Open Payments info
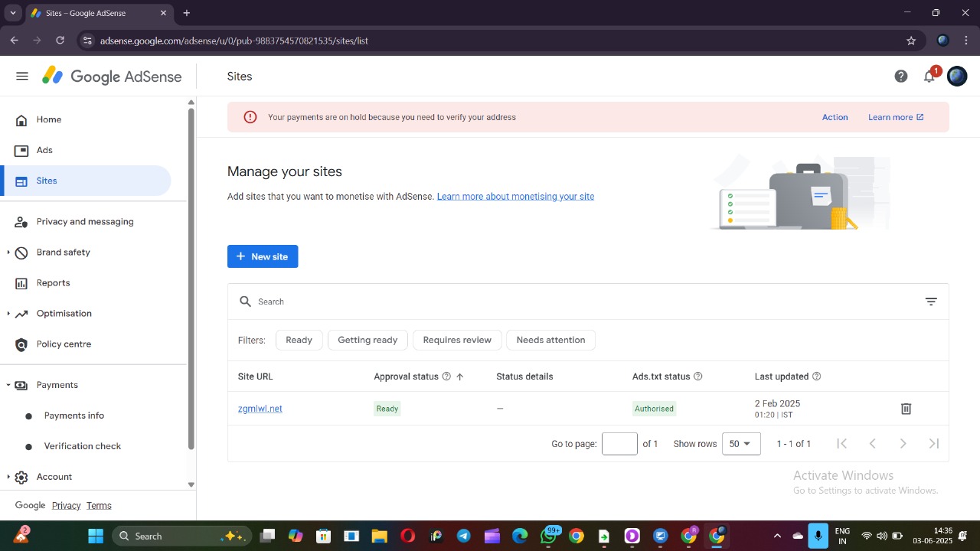Image resolution: width=980 pixels, height=551 pixels. point(74,416)
